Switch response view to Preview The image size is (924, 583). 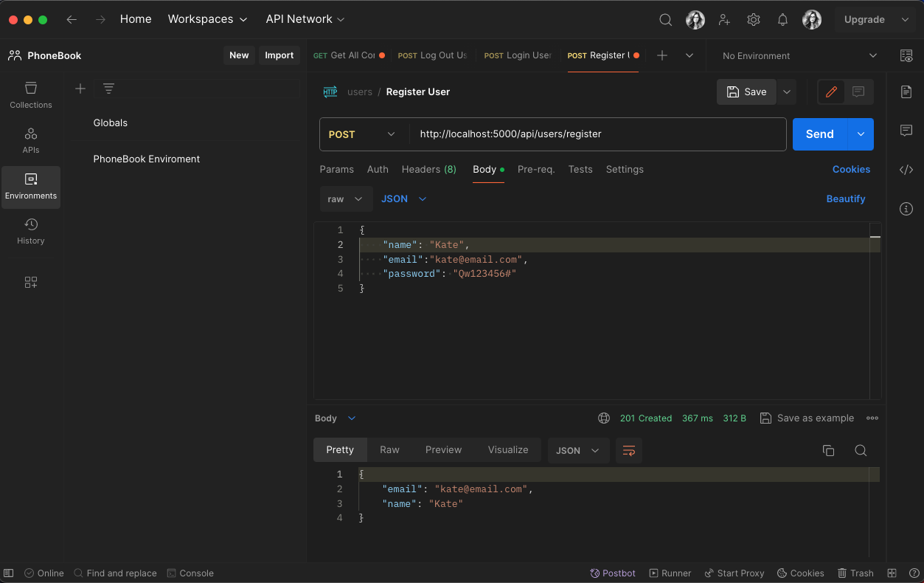(443, 449)
